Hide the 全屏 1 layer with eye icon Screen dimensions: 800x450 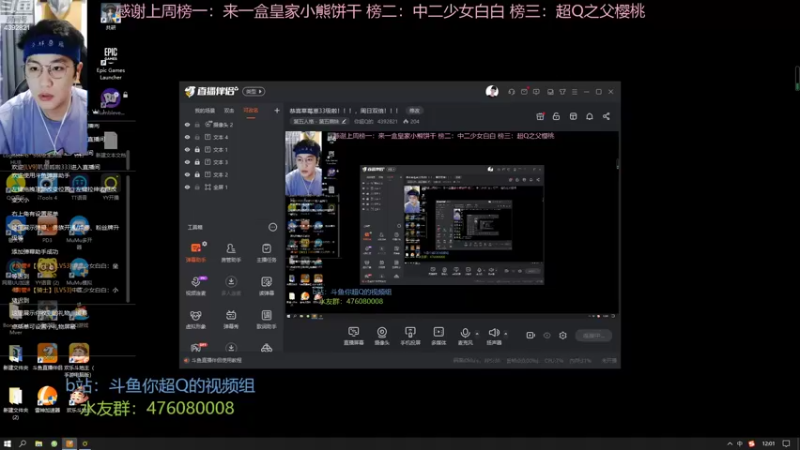coord(187,187)
